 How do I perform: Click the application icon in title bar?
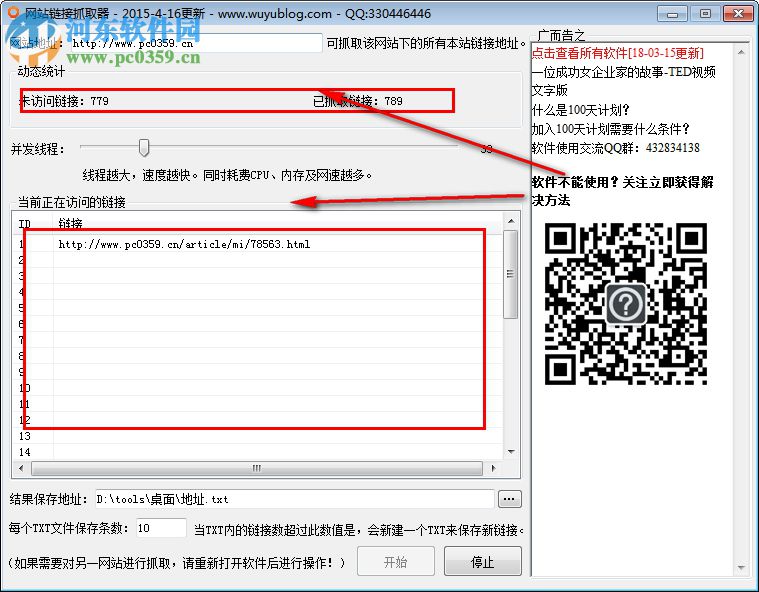click(14, 13)
